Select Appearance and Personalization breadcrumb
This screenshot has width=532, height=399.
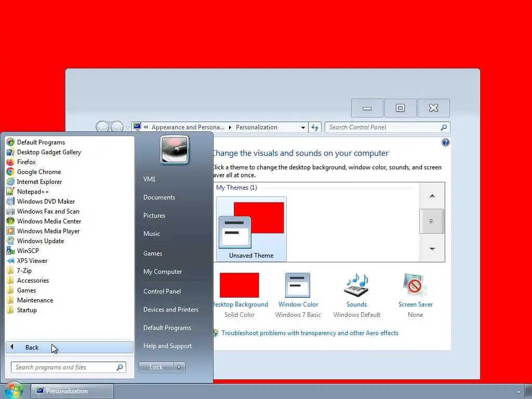point(188,127)
